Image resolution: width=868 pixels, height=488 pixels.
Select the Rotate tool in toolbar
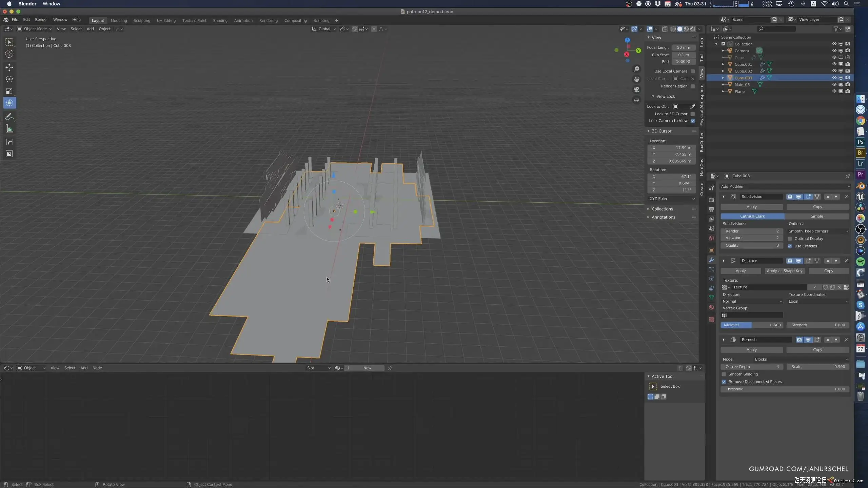[x=9, y=79]
